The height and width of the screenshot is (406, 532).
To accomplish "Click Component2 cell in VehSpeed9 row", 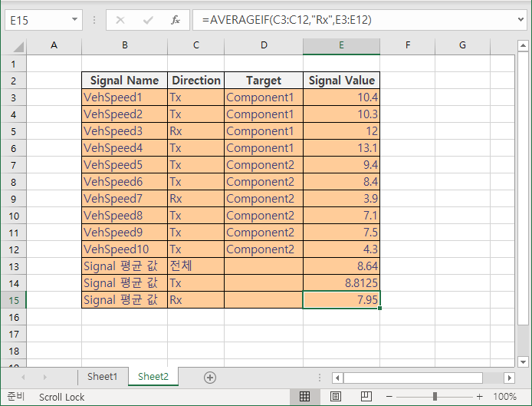I will point(264,233).
